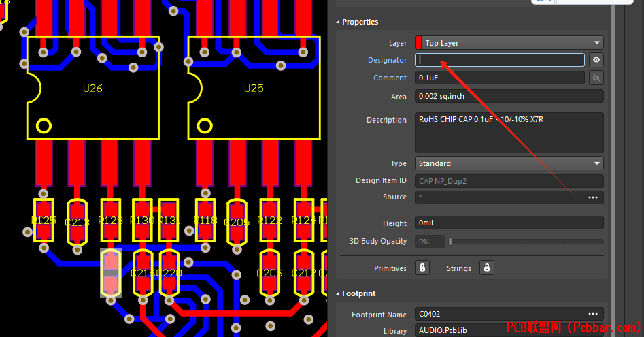The image size is (644, 337).
Task: Select capacitor C216 on the PCB
Action: (143, 273)
